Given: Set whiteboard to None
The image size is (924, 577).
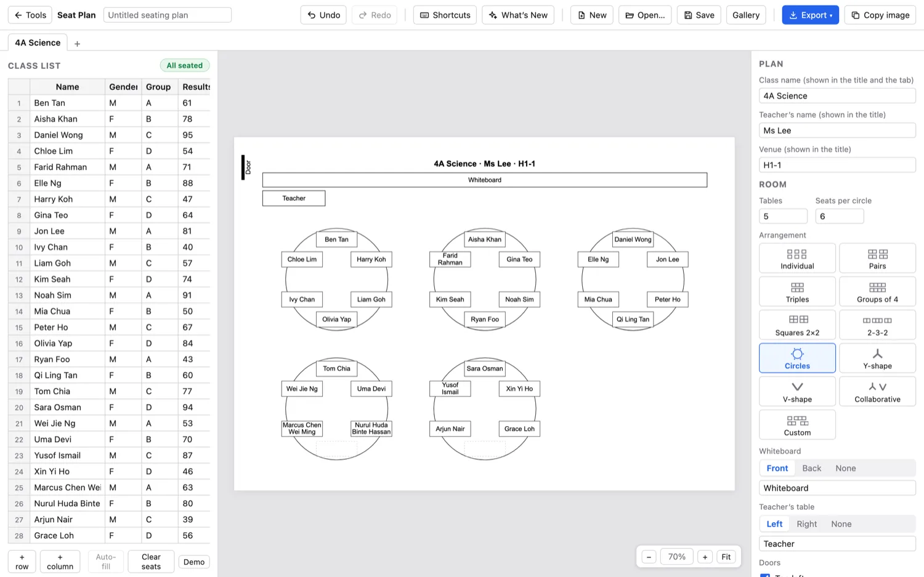Looking at the screenshot, I should 845,468.
